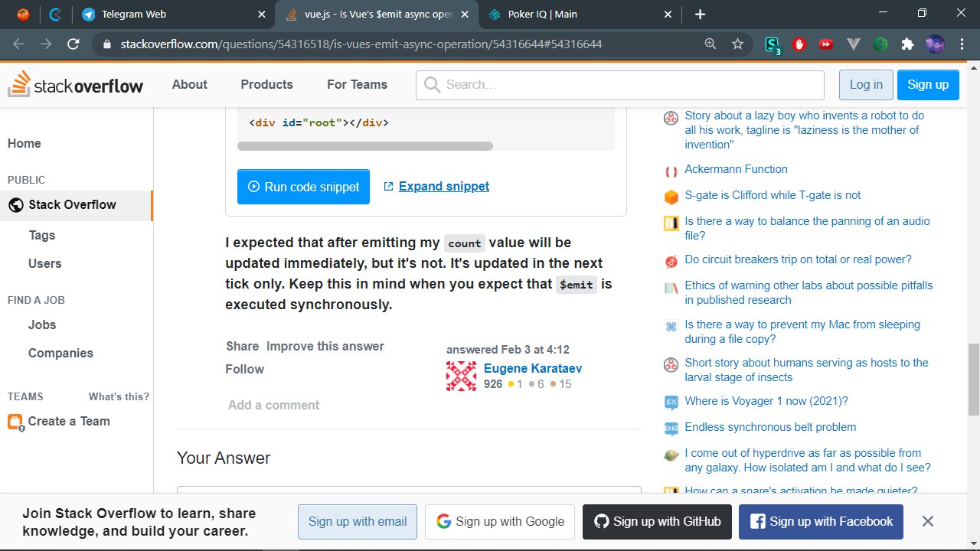Open new browser tab with plus

coord(700,14)
